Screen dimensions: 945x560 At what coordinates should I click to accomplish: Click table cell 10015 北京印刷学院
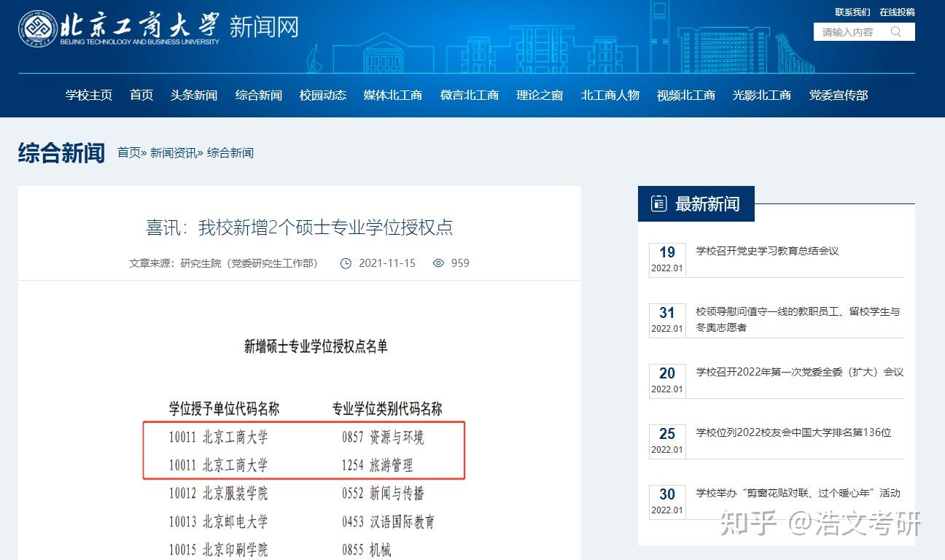[219, 550]
